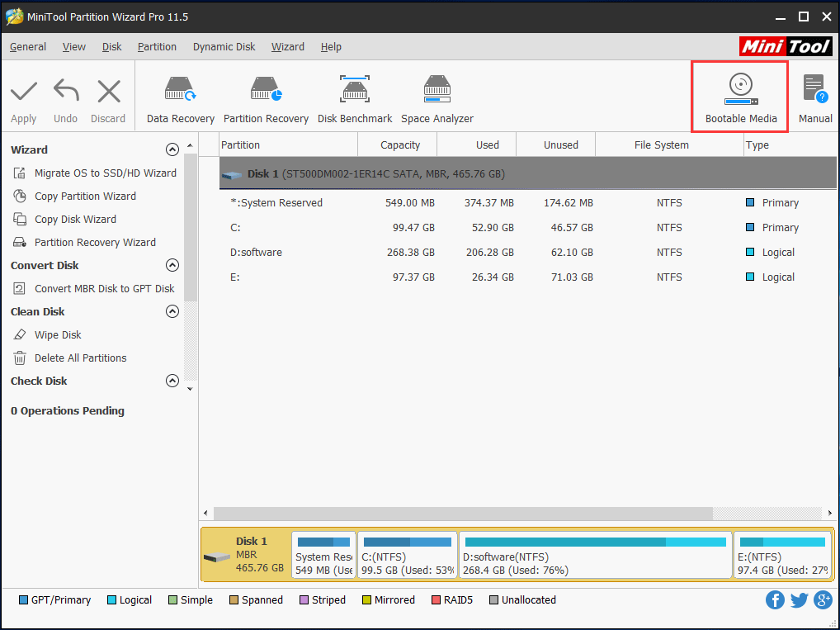Collapse the Check Disk section
The height and width of the screenshot is (630, 840).
[172, 381]
